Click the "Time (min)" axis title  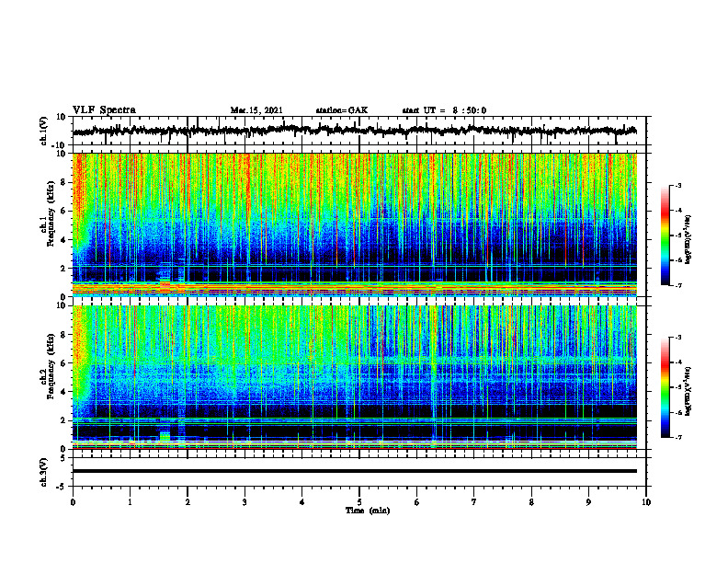point(368,511)
